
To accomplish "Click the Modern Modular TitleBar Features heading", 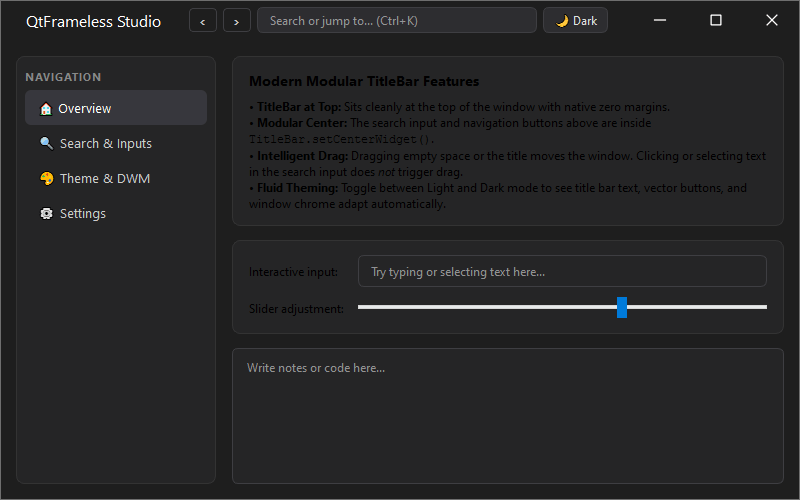I will pyautogui.click(x=364, y=81).
